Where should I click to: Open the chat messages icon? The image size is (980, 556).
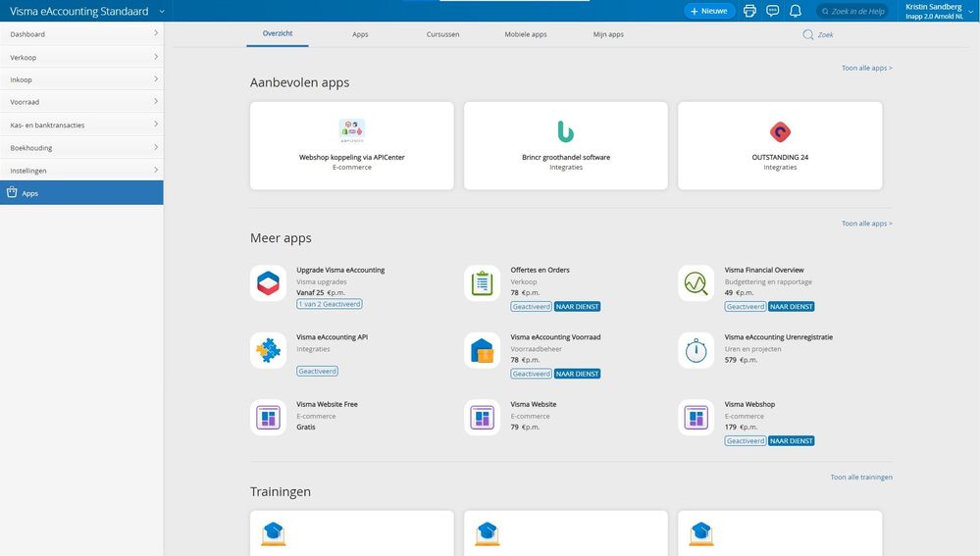772,11
